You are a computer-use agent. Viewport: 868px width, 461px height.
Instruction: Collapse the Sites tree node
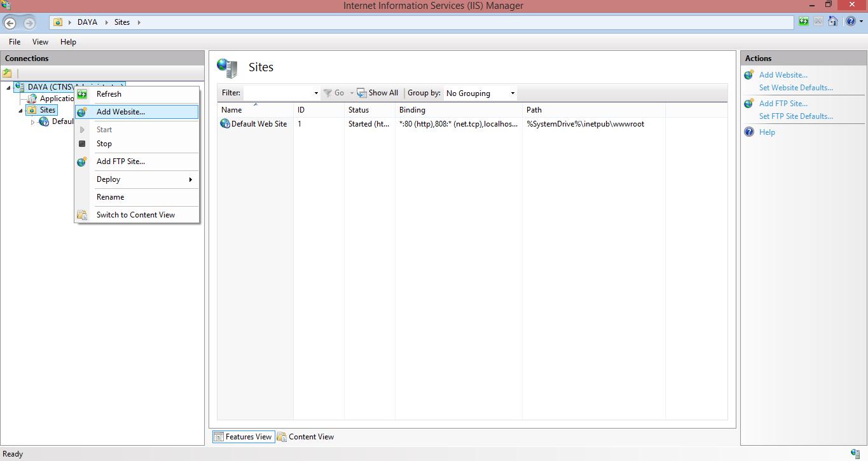[20, 111]
